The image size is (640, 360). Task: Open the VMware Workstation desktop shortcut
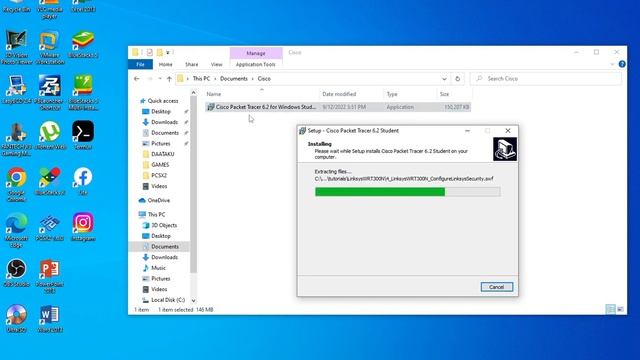pyautogui.click(x=50, y=48)
